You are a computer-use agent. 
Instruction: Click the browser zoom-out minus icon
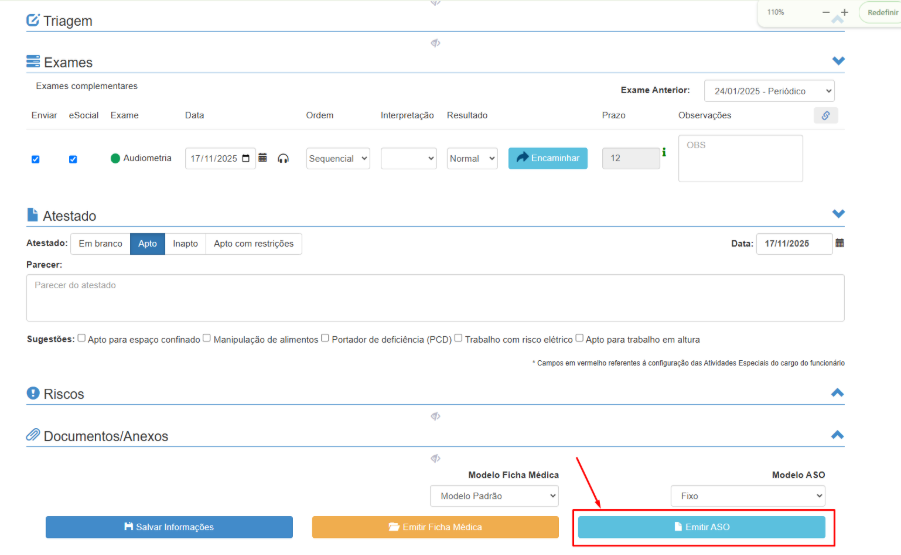826,12
